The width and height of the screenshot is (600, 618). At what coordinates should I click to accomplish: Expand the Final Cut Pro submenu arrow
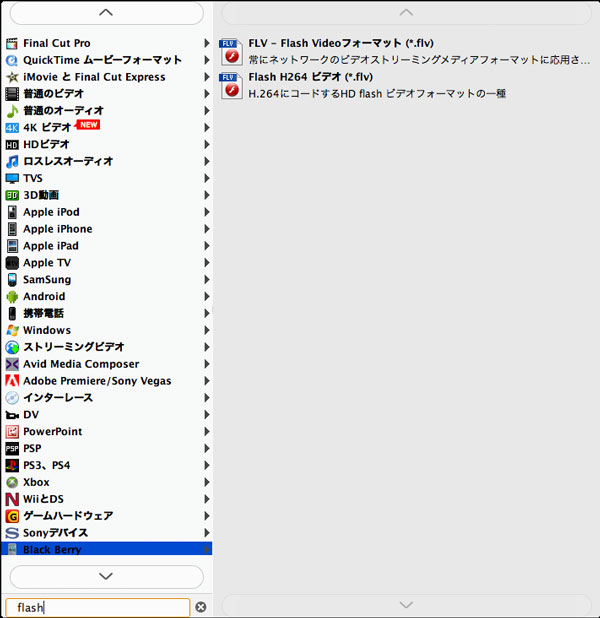pyautogui.click(x=206, y=43)
